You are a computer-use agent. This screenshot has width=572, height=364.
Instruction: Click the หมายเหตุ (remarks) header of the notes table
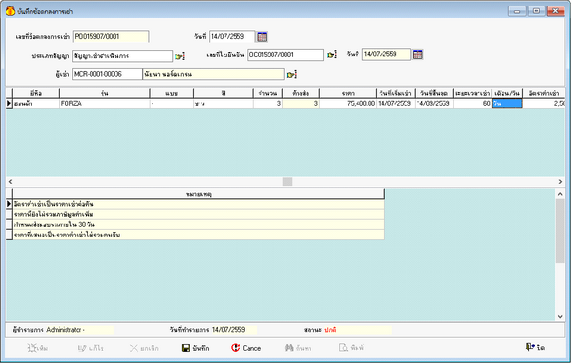coord(199,194)
